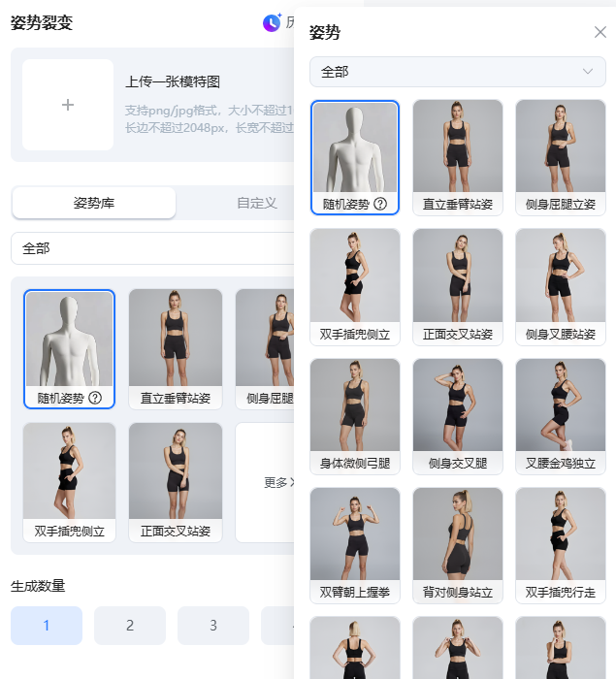Open help icon on panel 随机姿势 card

pyautogui.click(x=380, y=204)
